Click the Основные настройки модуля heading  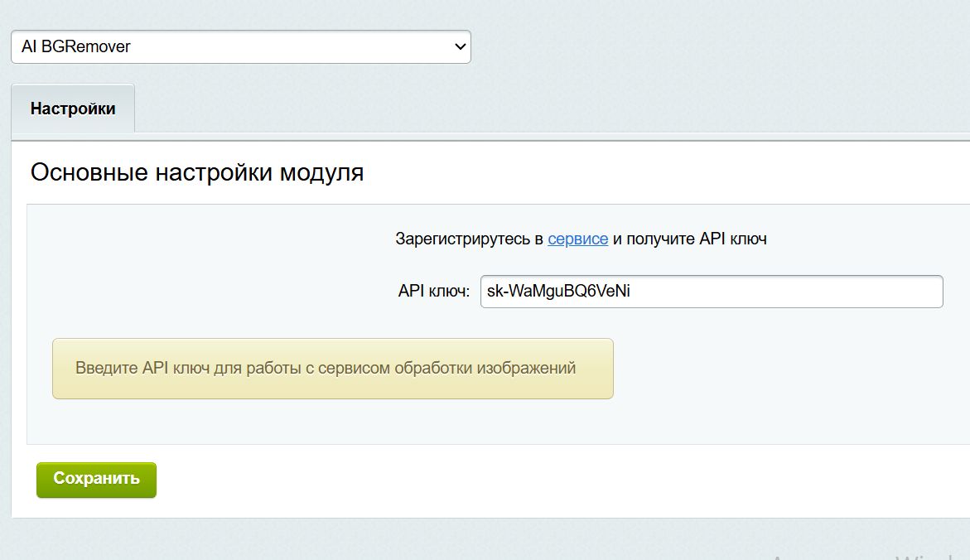point(197,171)
